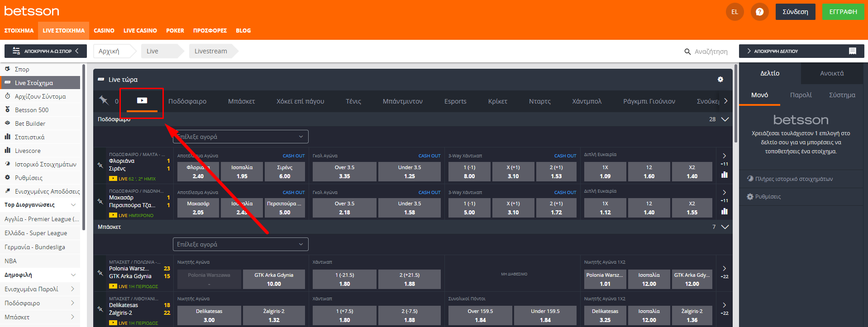The height and width of the screenshot is (327, 868).
Task: Switch to Μπάσκετ sport tab
Action: pos(242,101)
